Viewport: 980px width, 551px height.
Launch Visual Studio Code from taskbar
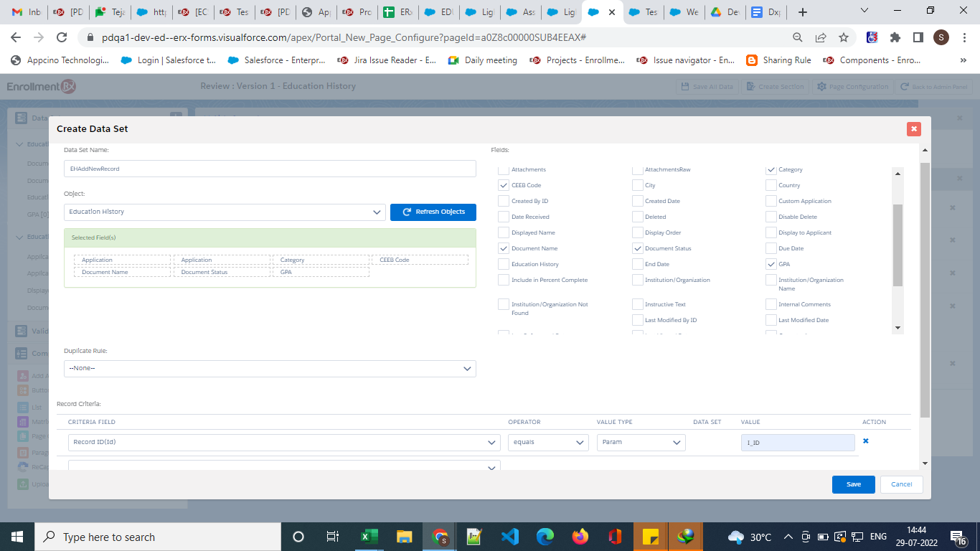509,537
